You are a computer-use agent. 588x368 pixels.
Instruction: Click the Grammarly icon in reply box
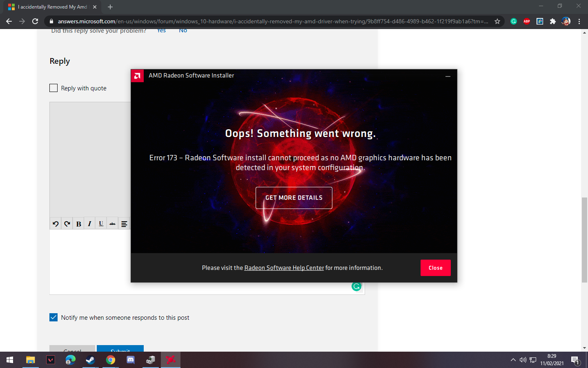(356, 287)
